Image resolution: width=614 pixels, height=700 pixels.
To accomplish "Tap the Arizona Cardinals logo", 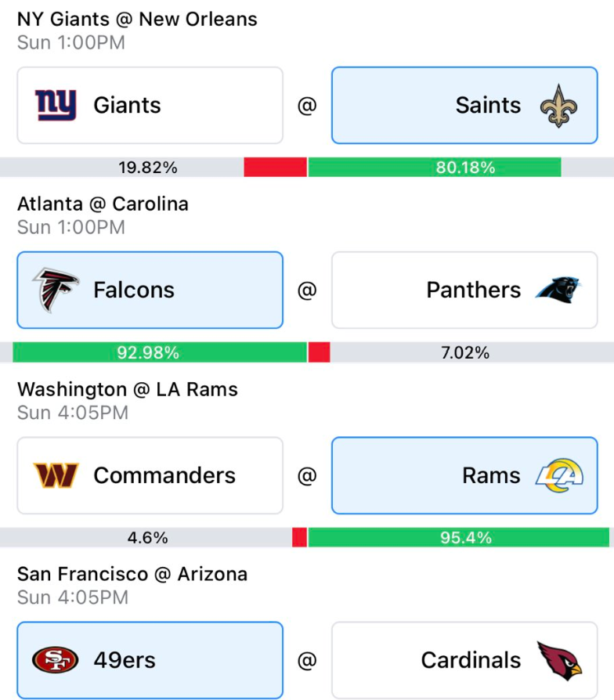I will click(559, 660).
